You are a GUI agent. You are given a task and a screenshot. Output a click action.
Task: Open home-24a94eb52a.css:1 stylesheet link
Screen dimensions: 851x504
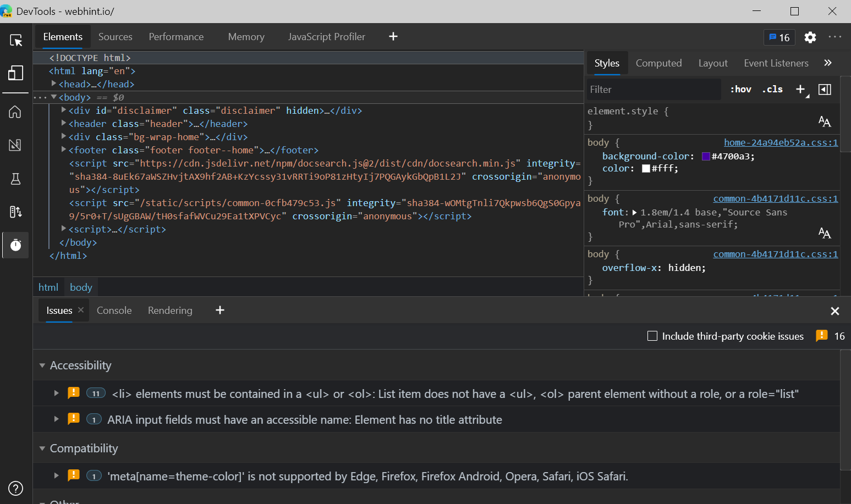781,142
